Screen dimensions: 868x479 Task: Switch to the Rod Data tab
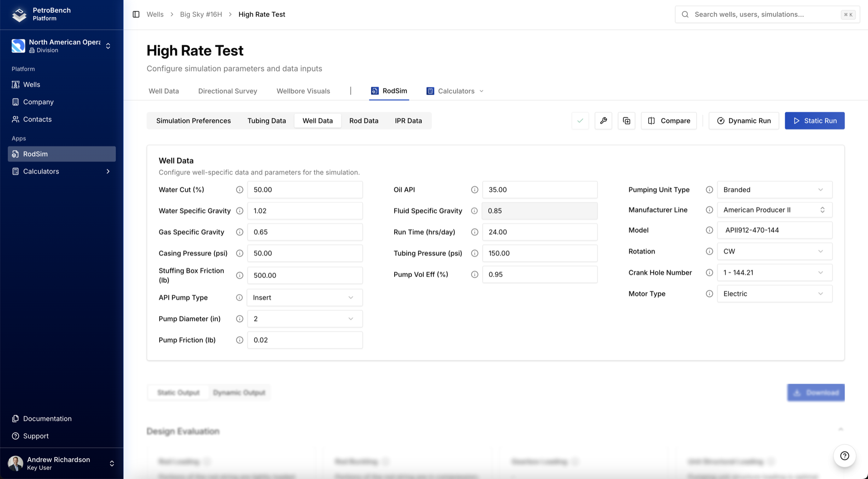point(363,121)
